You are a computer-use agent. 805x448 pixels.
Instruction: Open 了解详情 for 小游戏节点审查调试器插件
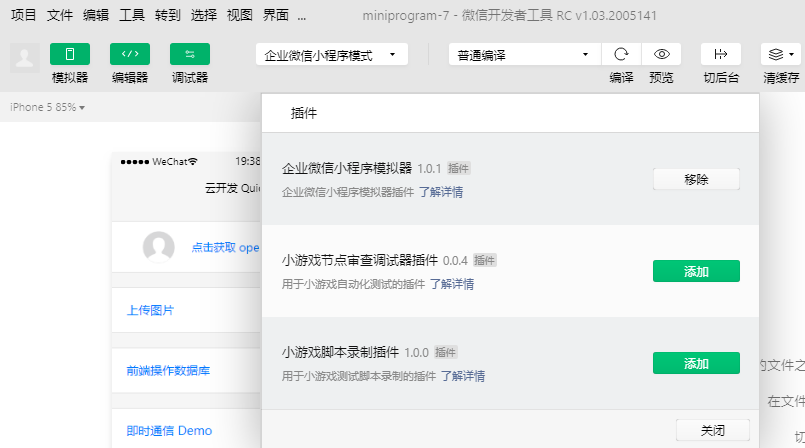(x=452, y=284)
